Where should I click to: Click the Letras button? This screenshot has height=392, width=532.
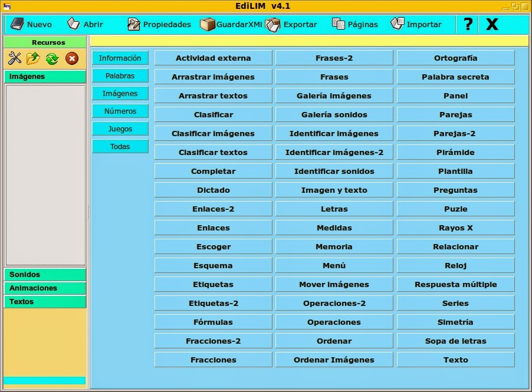point(334,209)
